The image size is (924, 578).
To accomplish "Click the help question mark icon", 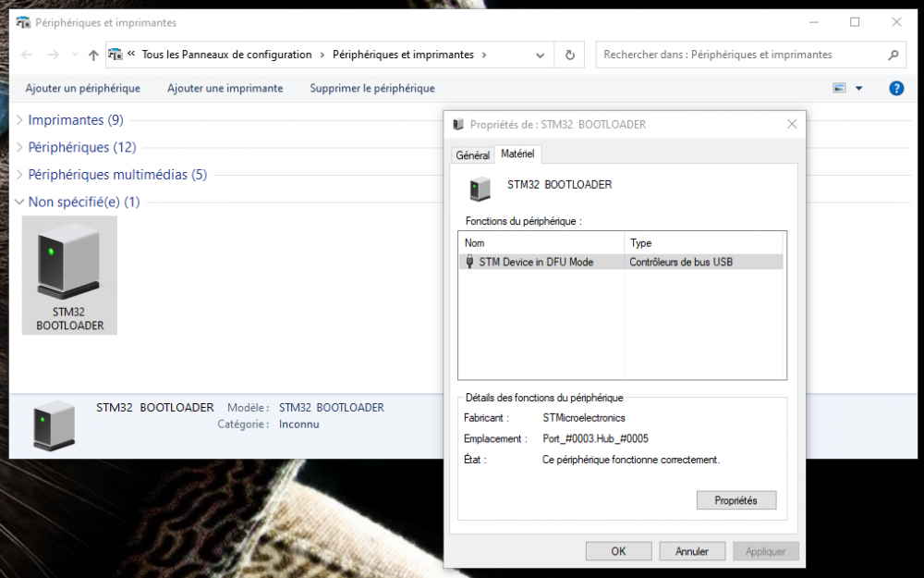I will (x=895, y=89).
